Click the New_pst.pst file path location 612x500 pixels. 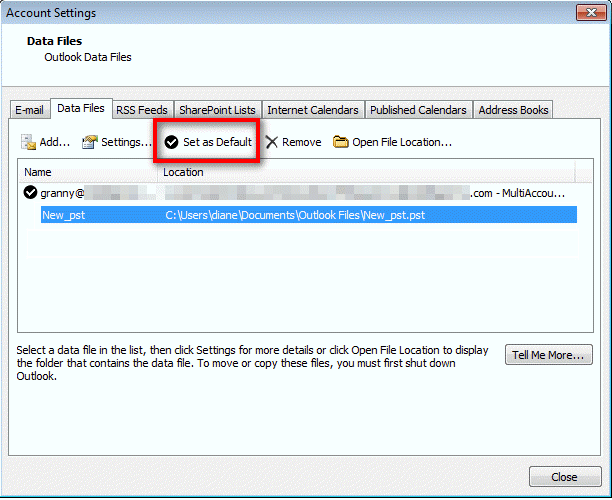tap(295, 215)
